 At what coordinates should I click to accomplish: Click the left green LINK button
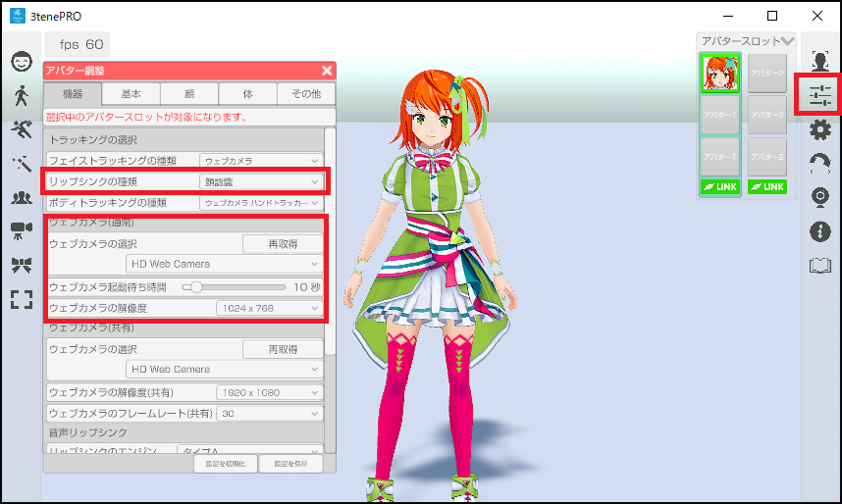pos(720,186)
